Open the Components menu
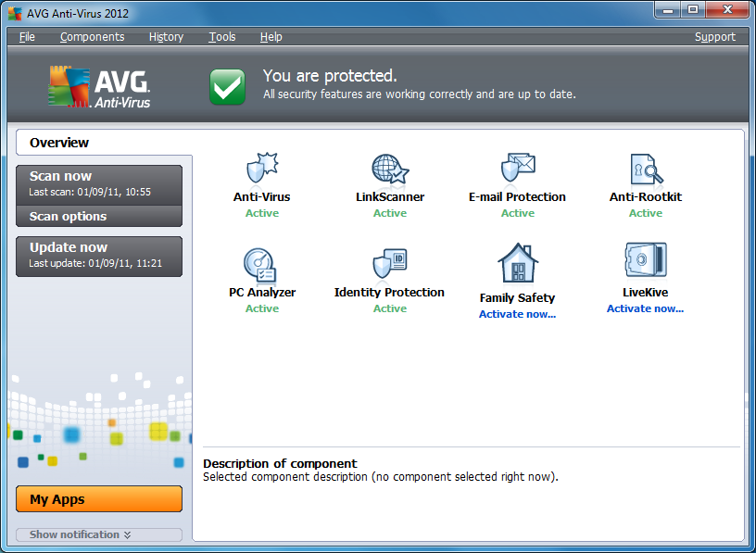The width and height of the screenshot is (756, 553). coord(92,37)
